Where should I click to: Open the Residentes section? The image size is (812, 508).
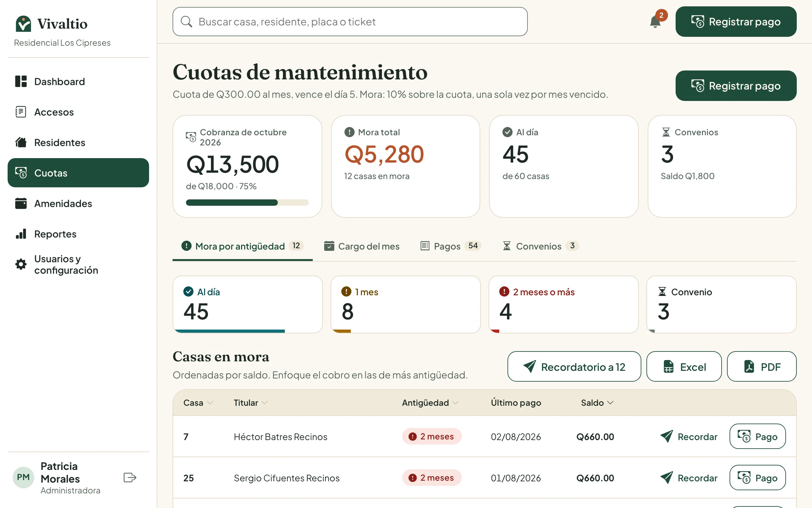pyautogui.click(x=78, y=143)
